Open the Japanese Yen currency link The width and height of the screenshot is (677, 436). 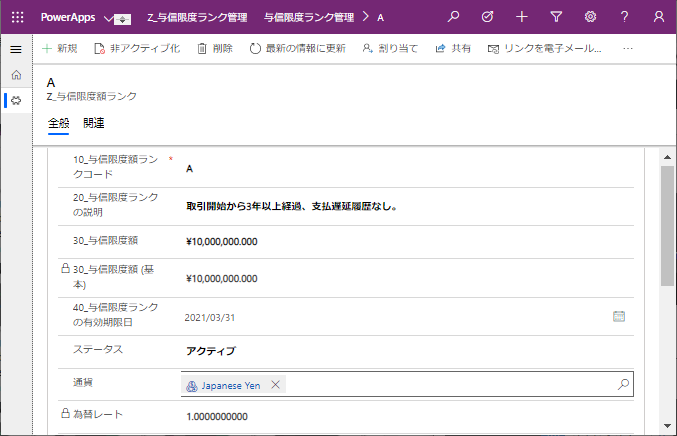pyautogui.click(x=231, y=385)
